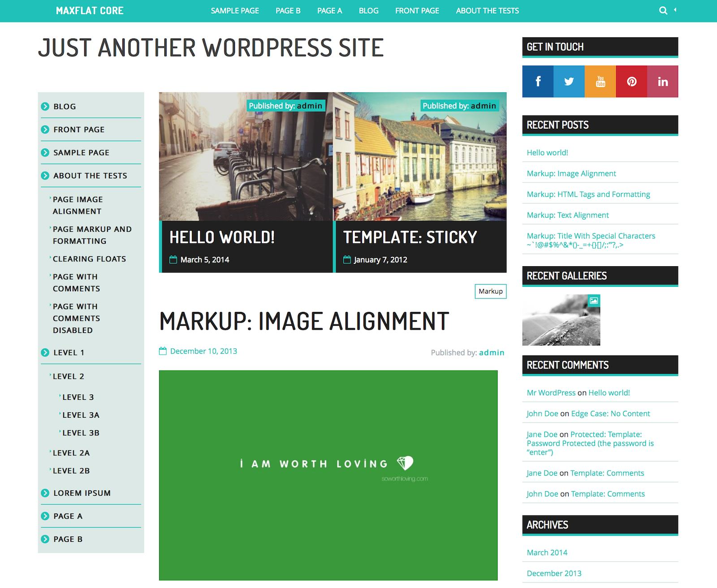Screen dimensions: 717x588
Task: Open the Twitter social link icon
Action: point(569,82)
